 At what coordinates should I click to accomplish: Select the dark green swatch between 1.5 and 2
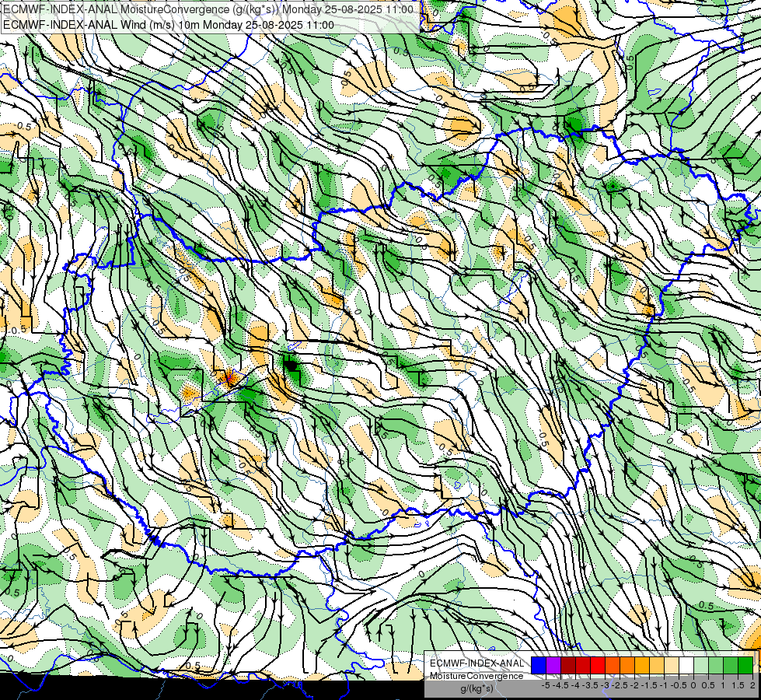coord(745,665)
